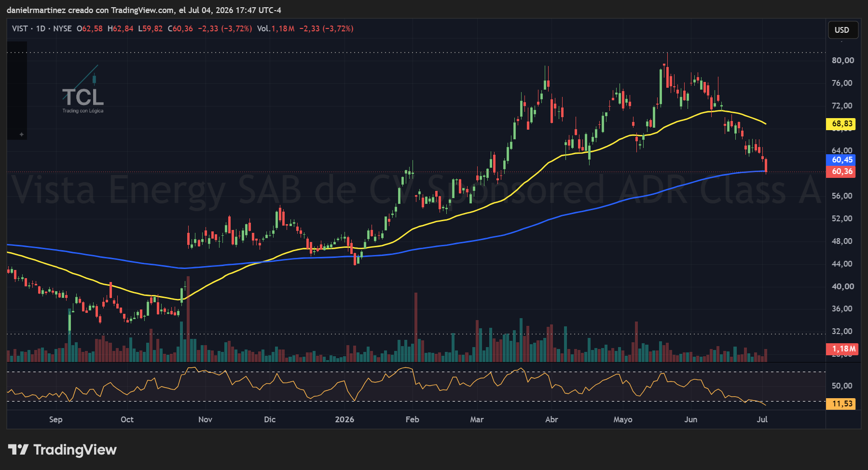The height and width of the screenshot is (470, 868).
Task: Click the Feb label on time axis
Action: [412, 419]
